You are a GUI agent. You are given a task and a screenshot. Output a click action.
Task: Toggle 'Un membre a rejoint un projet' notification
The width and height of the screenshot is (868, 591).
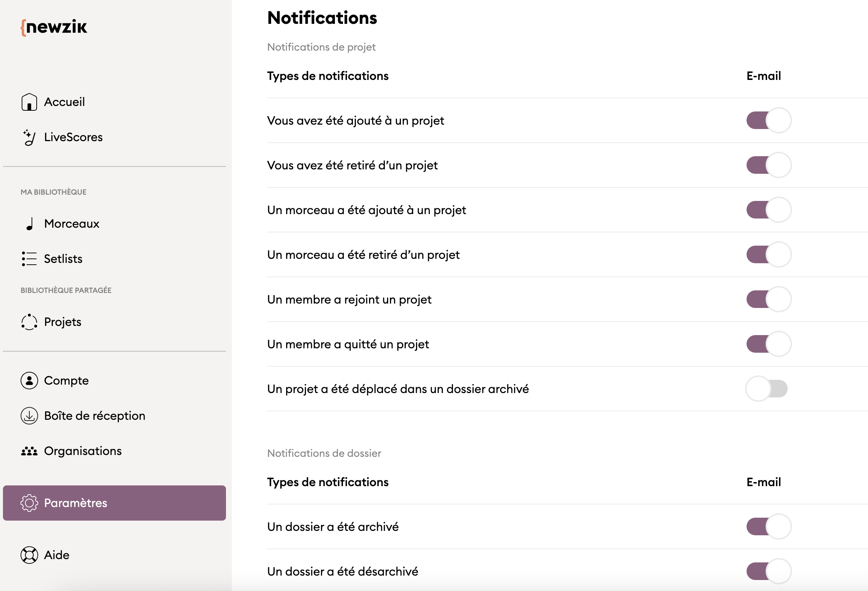pos(768,299)
